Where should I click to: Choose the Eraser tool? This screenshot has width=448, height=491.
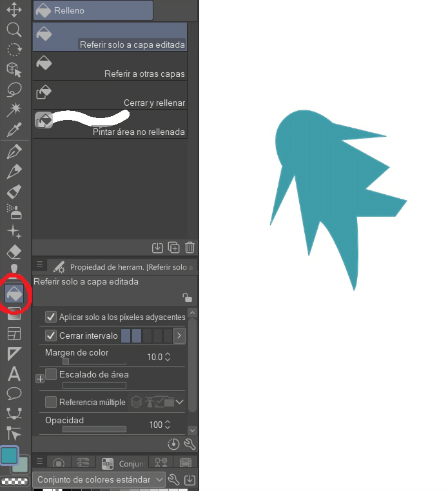[14, 252]
